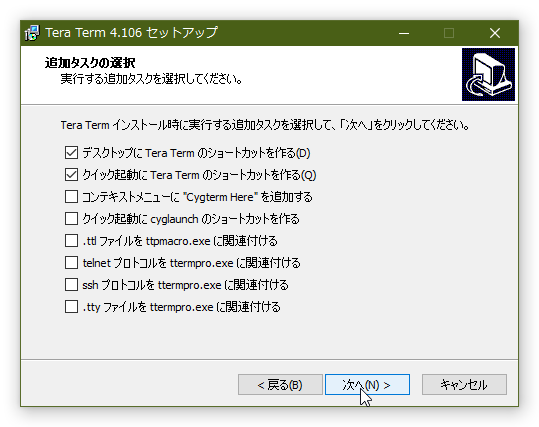
Task: Tick ssh protocol ttermpro.exe association checkbox
Action: pyautogui.click(x=71, y=285)
